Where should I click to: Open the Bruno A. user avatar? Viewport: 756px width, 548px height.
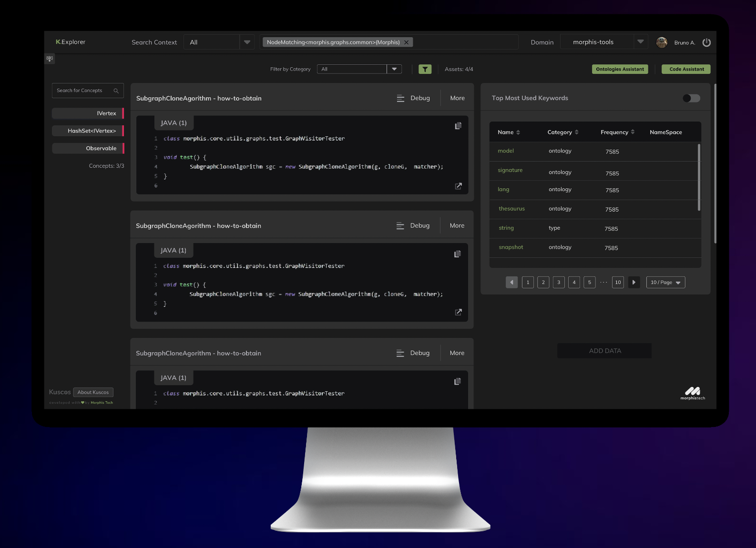[x=662, y=42]
